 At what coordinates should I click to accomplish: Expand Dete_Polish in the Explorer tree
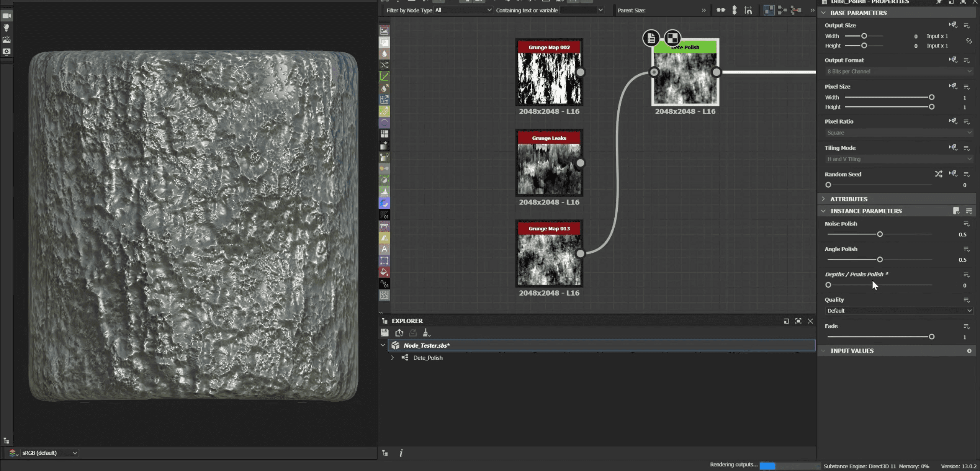pyautogui.click(x=392, y=358)
